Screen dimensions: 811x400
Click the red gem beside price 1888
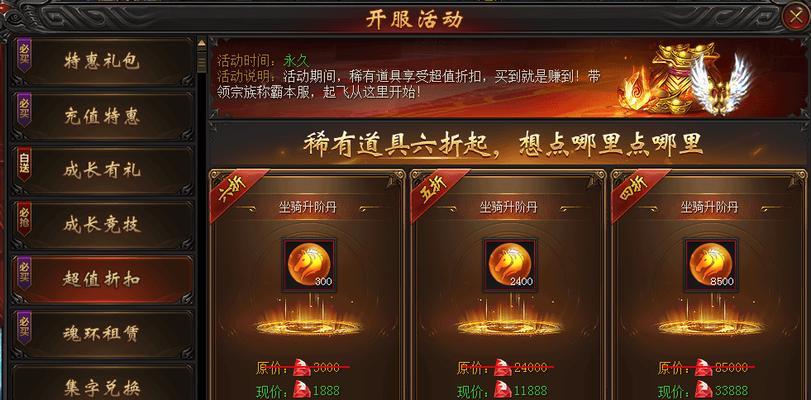click(x=302, y=389)
